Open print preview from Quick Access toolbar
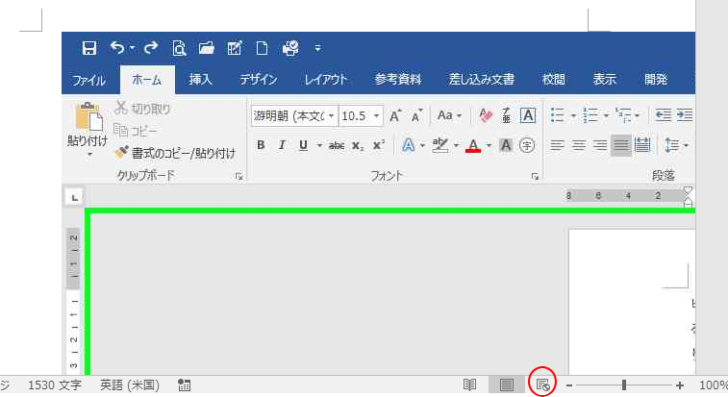This screenshot has height=397, width=728. point(179,48)
